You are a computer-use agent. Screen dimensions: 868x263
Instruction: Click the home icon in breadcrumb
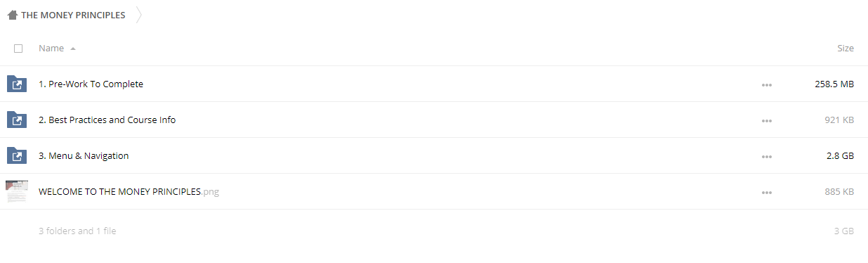(x=12, y=15)
